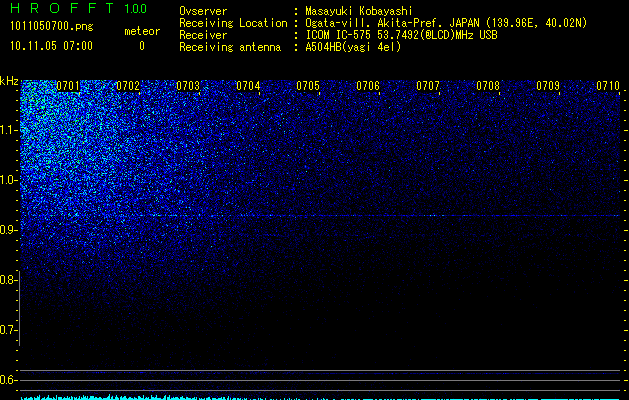This screenshot has height=400, width=629.
Task: Click the 0708 time marker
Action: click(x=488, y=86)
